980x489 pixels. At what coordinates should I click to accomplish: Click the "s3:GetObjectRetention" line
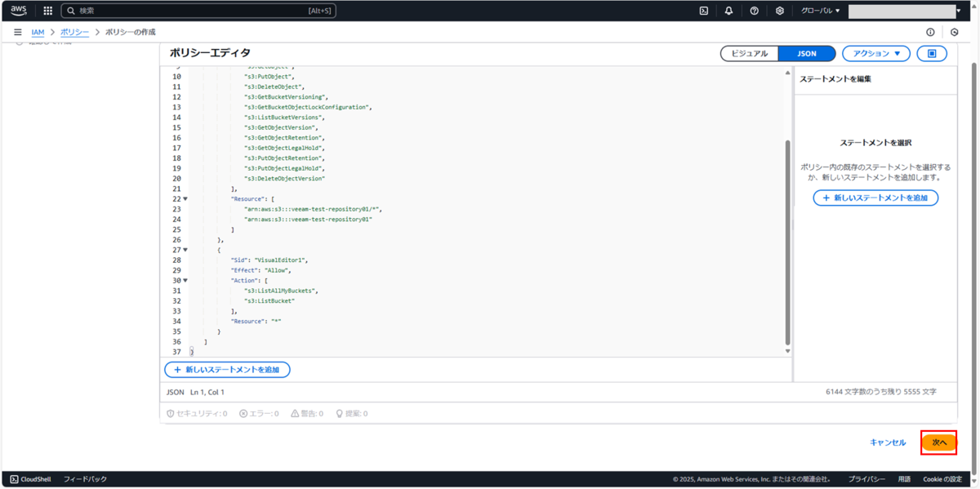click(284, 138)
